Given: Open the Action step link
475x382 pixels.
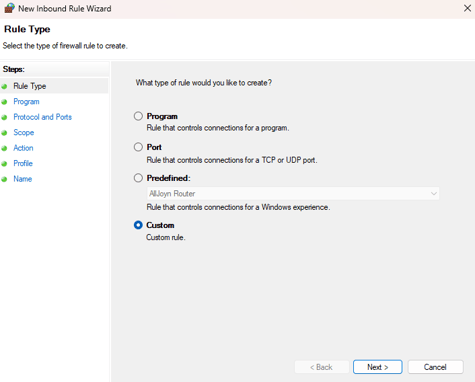Looking at the screenshot, I should pyautogui.click(x=23, y=148).
